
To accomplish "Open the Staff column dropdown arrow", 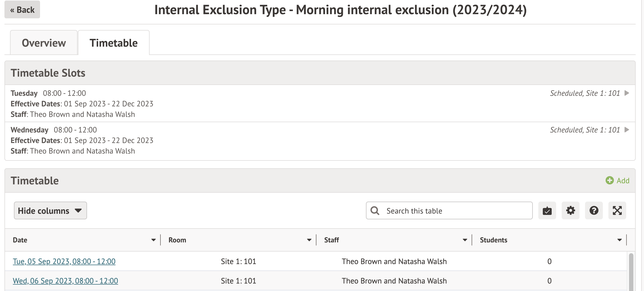I will (465, 240).
